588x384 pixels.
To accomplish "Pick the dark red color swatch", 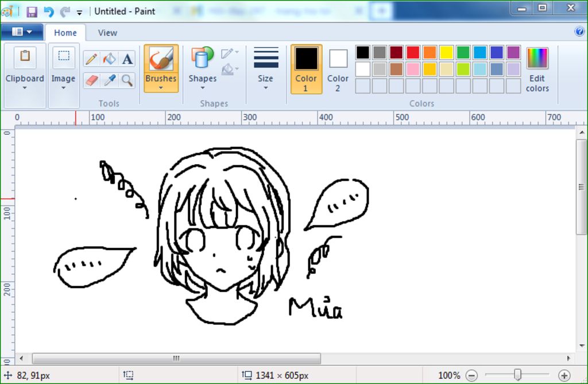I will tap(396, 52).
